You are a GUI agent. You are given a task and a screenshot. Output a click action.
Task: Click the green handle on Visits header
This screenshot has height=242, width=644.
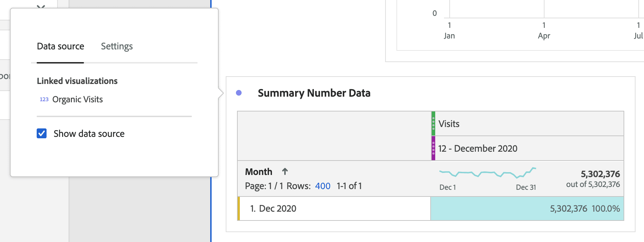pos(433,124)
